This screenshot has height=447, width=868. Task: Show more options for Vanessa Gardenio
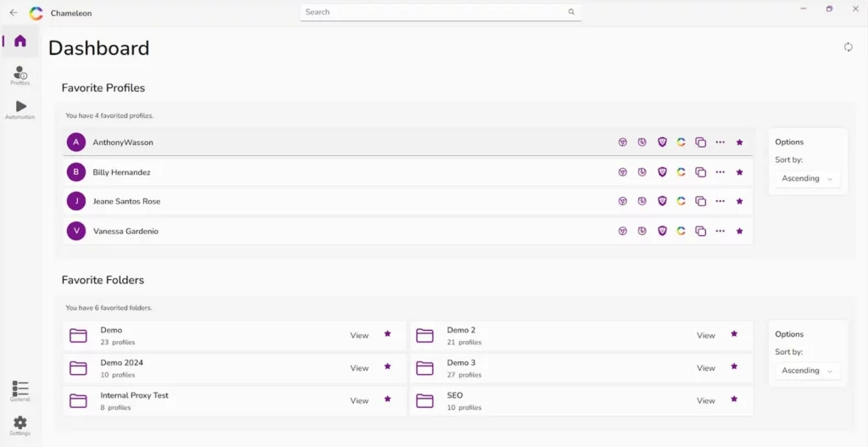pos(720,232)
